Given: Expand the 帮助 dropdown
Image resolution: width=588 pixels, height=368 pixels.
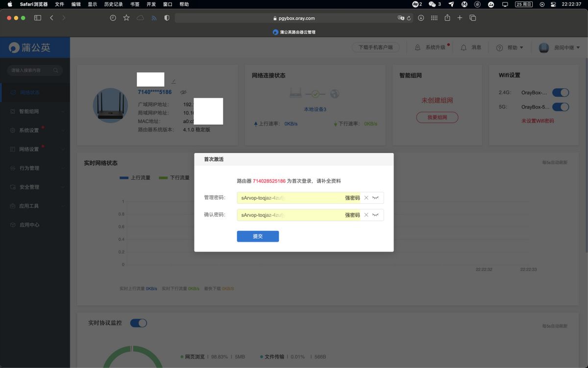Looking at the screenshot, I should 510,48.
